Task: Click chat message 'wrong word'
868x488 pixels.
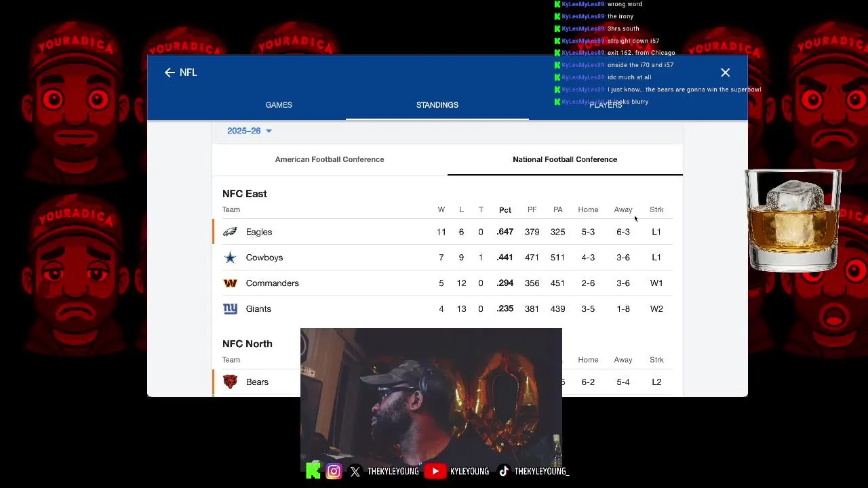Action: click(x=625, y=4)
